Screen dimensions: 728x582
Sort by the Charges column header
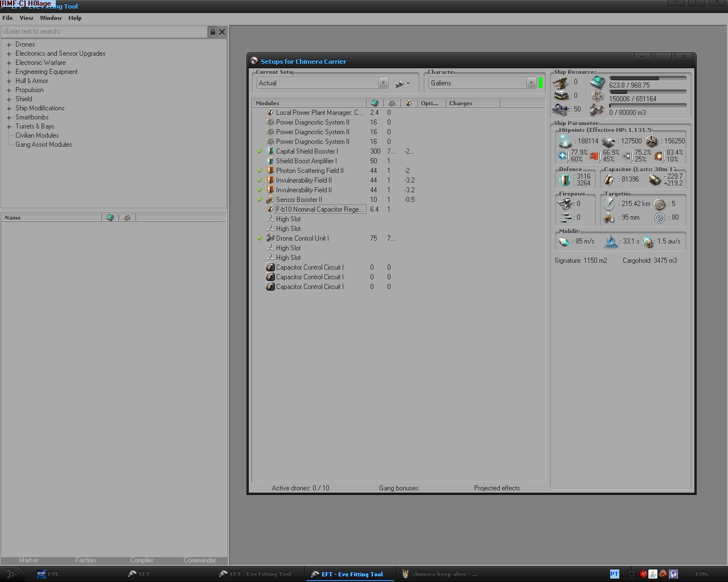point(473,103)
